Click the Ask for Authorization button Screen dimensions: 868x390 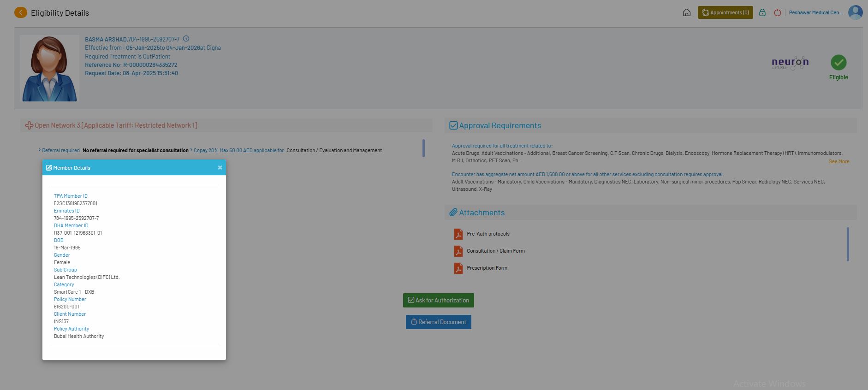[x=439, y=300]
